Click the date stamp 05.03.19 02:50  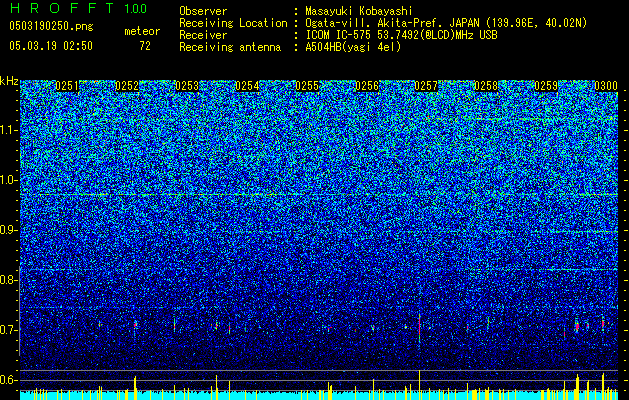tap(51, 46)
